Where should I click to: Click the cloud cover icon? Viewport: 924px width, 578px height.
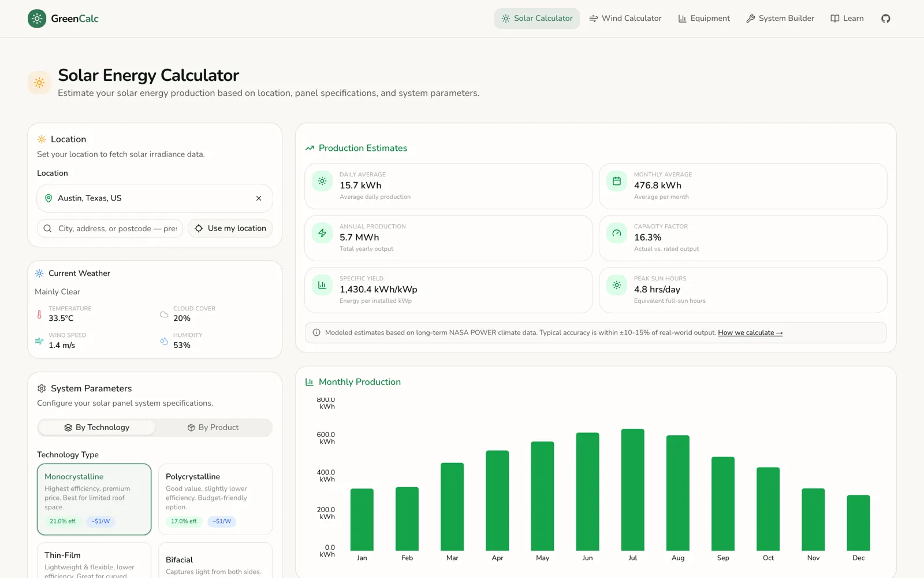(164, 314)
